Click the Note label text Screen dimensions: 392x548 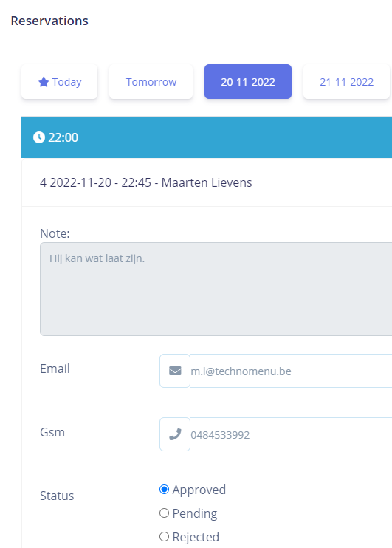pyautogui.click(x=55, y=233)
